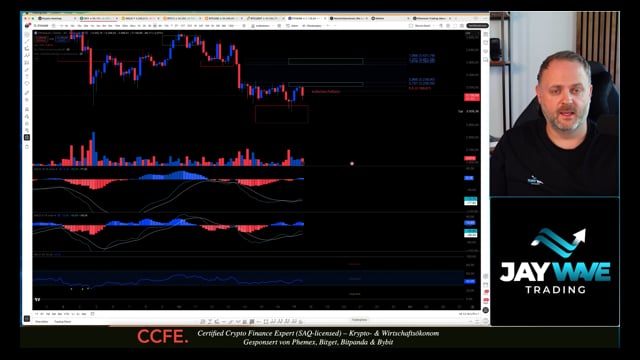Switch to the active ETHUSD browser tab
640x360 pixels.
pos(307,18)
